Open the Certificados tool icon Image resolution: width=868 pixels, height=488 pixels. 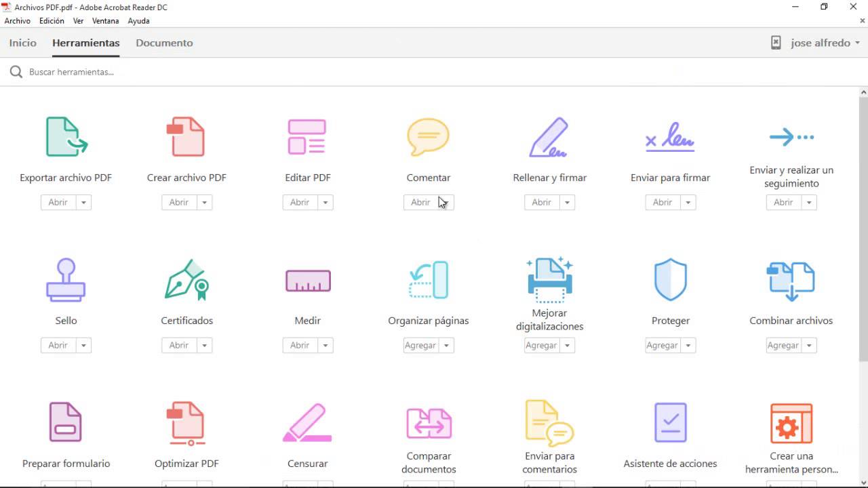click(186, 279)
